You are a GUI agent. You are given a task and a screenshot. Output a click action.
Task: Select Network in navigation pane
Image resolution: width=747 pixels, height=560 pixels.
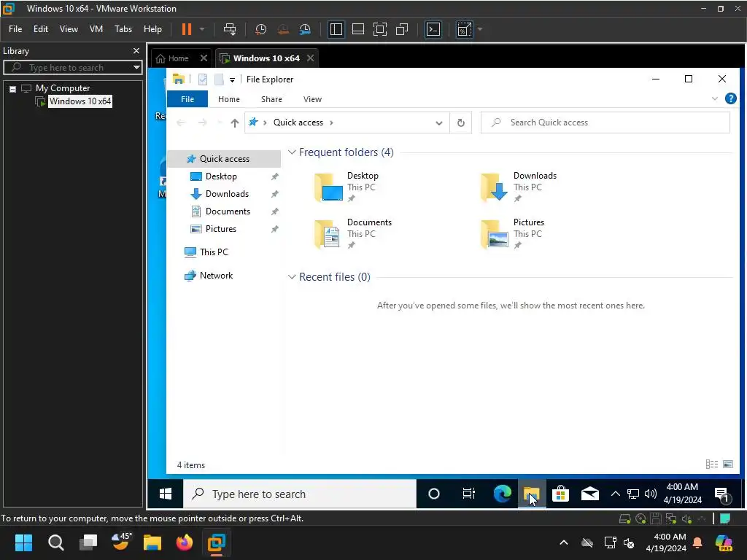(216, 275)
